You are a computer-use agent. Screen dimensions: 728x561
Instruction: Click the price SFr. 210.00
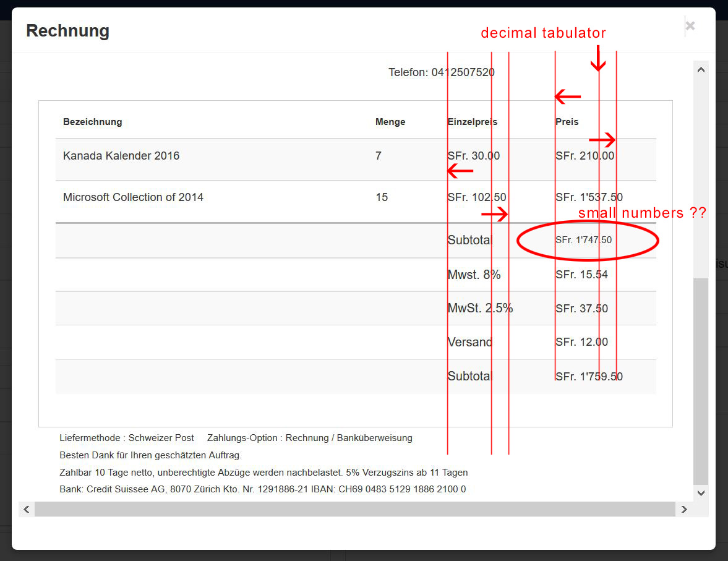(585, 156)
